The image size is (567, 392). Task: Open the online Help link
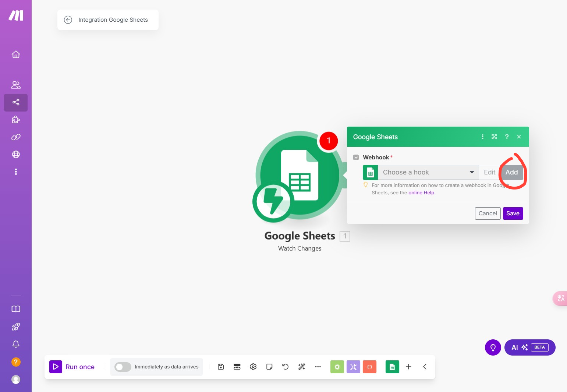421,193
